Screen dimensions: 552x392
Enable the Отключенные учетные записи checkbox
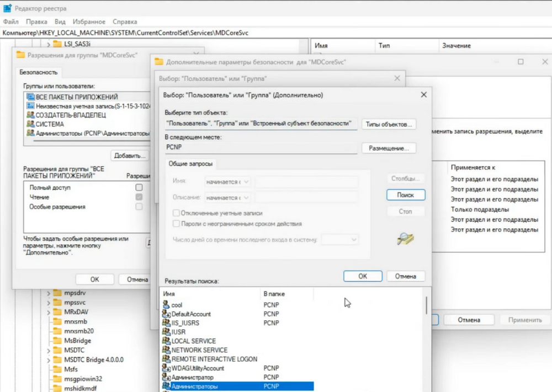pos(177,213)
